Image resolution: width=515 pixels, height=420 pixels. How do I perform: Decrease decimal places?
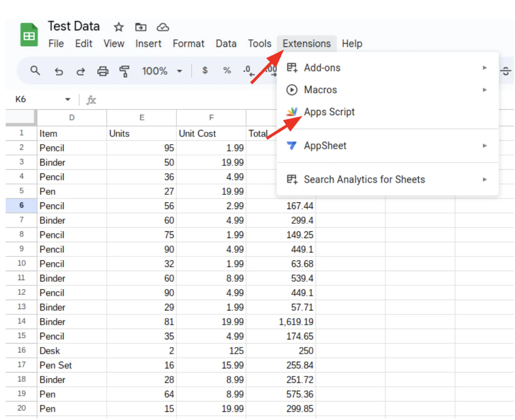pyautogui.click(x=248, y=71)
